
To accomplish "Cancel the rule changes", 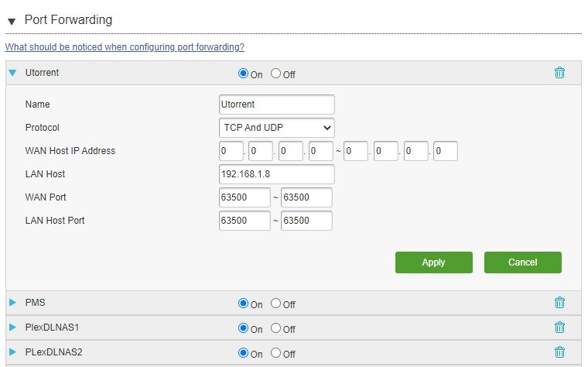I will [x=523, y=262].
